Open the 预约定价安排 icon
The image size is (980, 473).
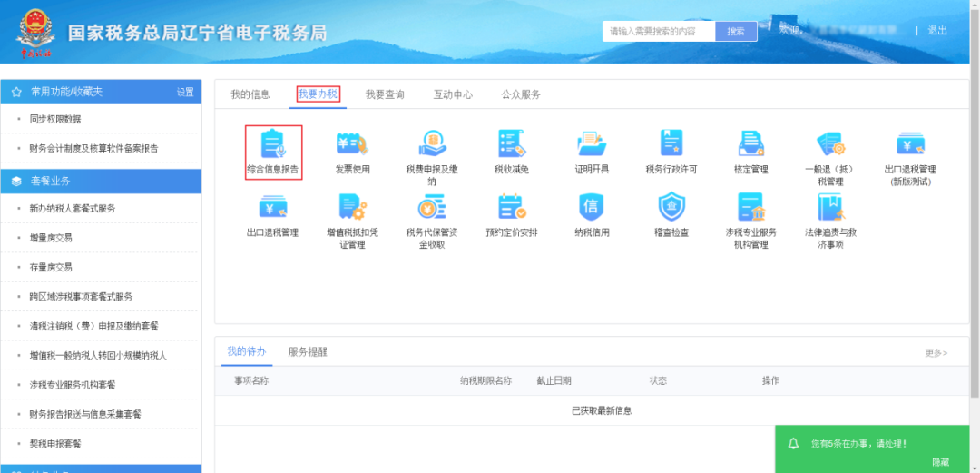(x=511, y=208)
